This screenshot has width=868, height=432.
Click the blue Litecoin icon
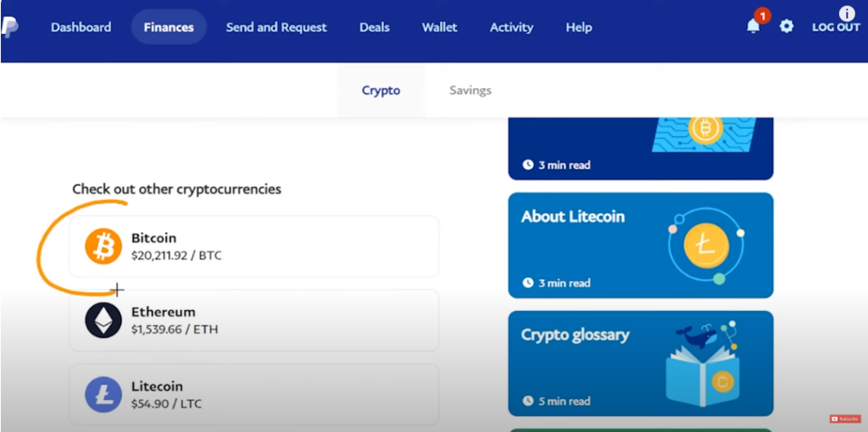pos(103,395)
